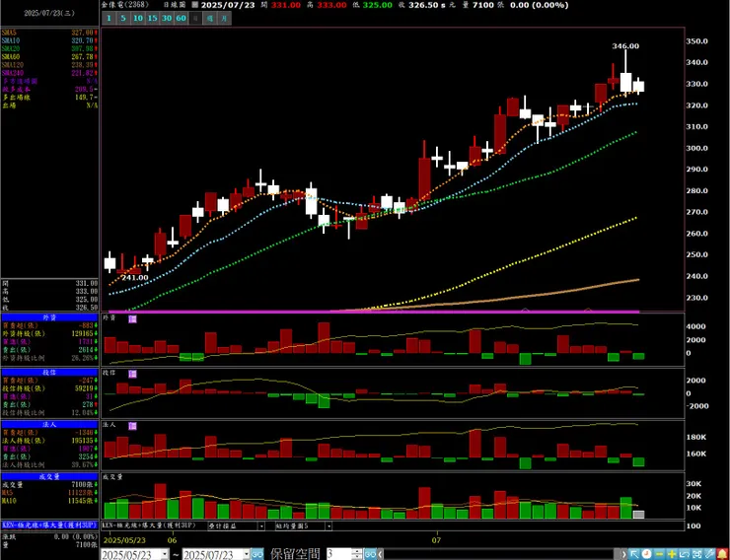This screenshot has height=560, width=730.
Task: Click the undo arrow icon
Action: (685, 554)
